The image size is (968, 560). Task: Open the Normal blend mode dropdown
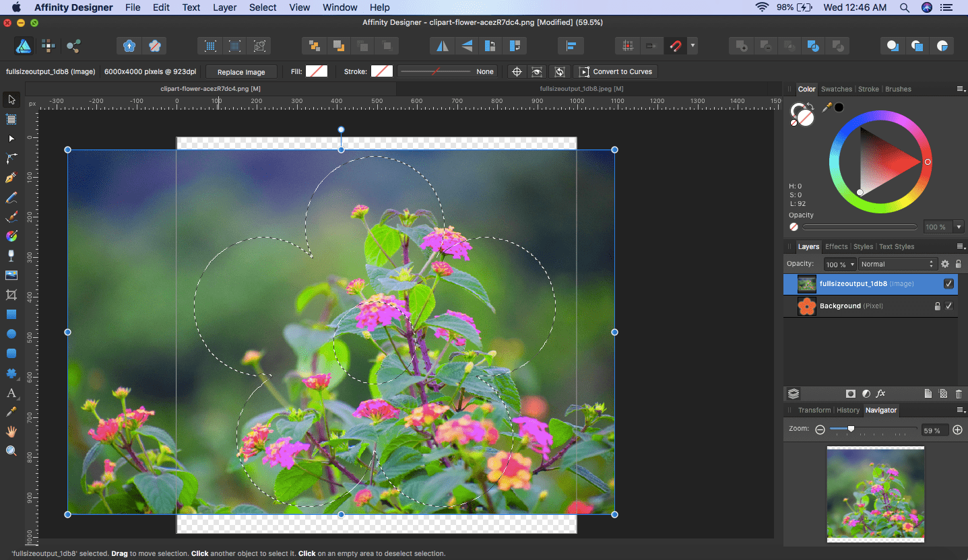[x=897, y=265]
